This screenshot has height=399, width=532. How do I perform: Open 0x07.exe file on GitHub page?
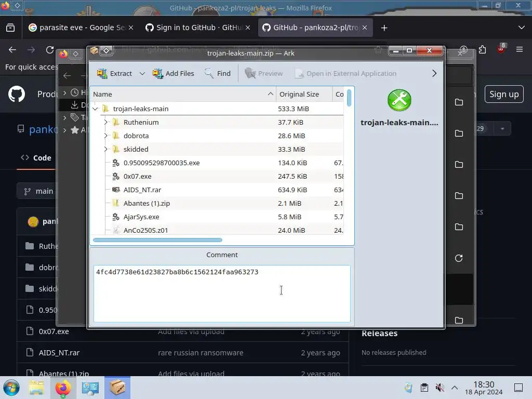[54, 331]
